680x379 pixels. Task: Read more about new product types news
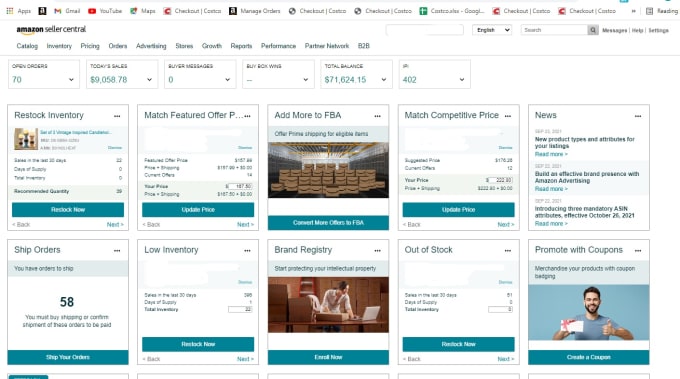pos(551,154)
